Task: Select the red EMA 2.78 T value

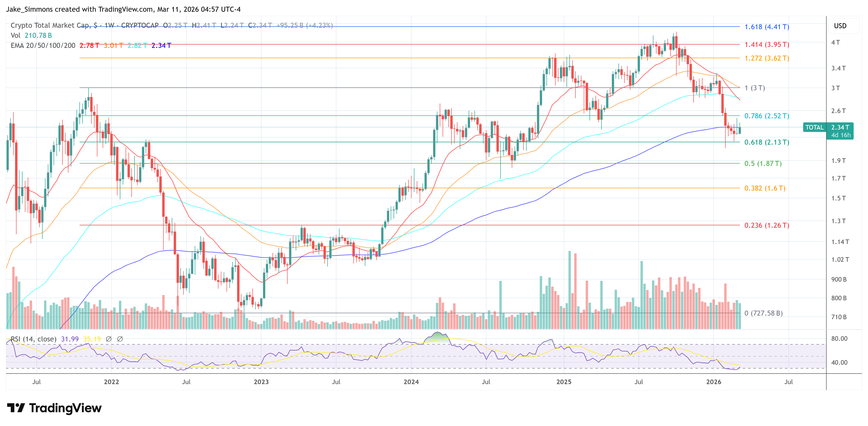Action: click(x=89, y=45)
